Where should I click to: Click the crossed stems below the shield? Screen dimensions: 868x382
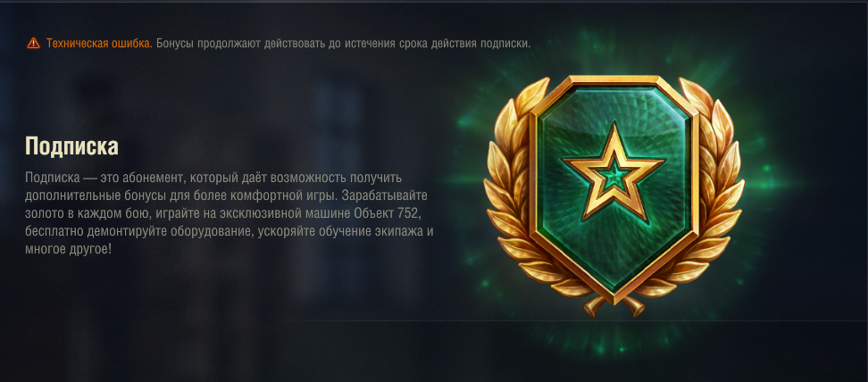(613, 305)
